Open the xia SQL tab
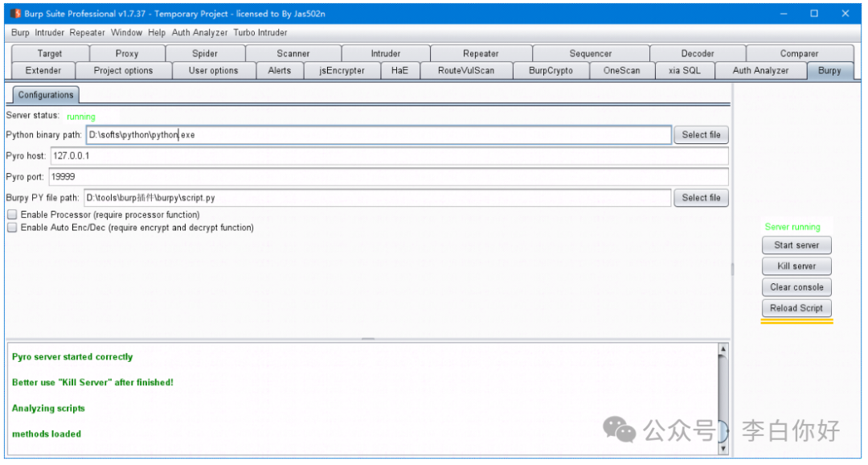868x465 pixels. coord(685,70)
